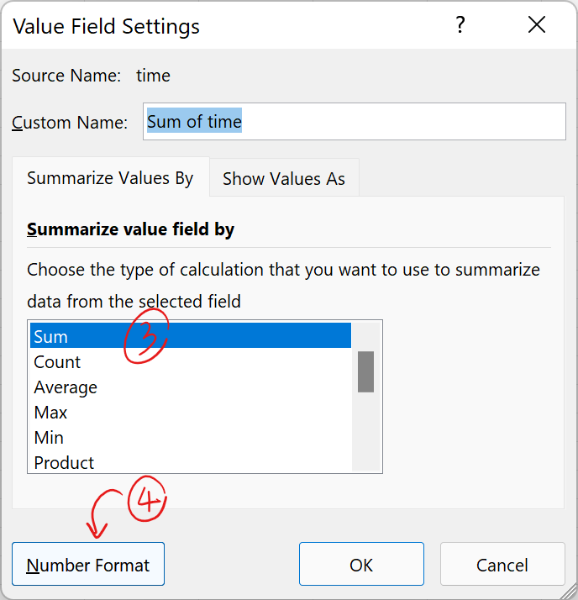Close the Value Field Settings dialog

click(536, 25)
